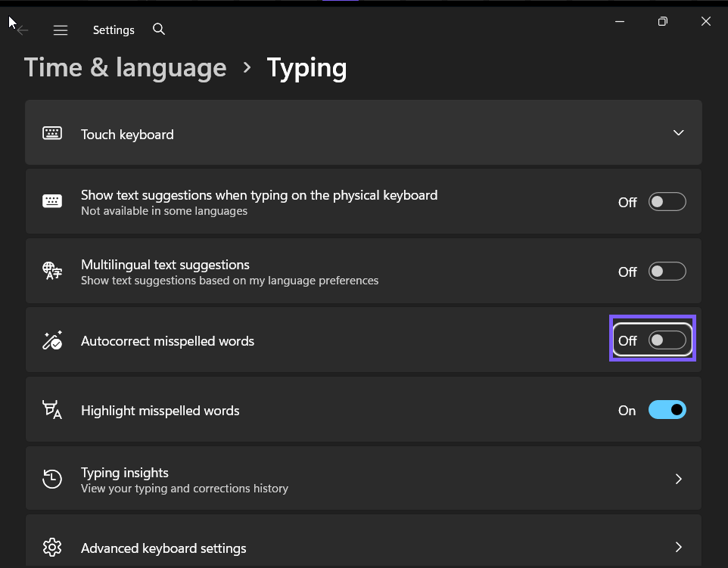Click the Typing insights history icon

click(52, 479)
